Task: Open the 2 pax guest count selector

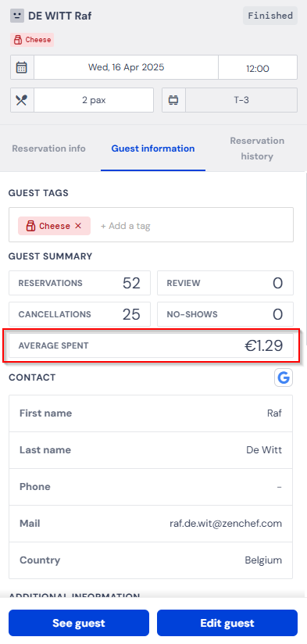Action: coord(94,100)
